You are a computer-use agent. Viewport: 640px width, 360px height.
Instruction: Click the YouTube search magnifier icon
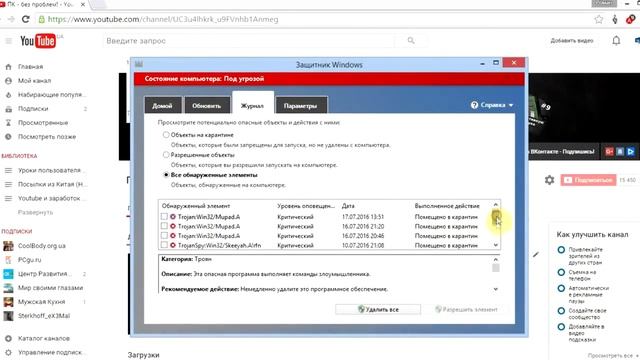[411, 40]
